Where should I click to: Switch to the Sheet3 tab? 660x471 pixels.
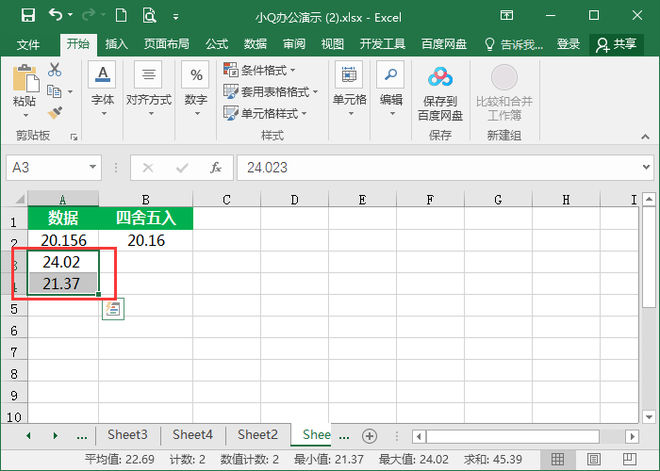pos(128,434)
